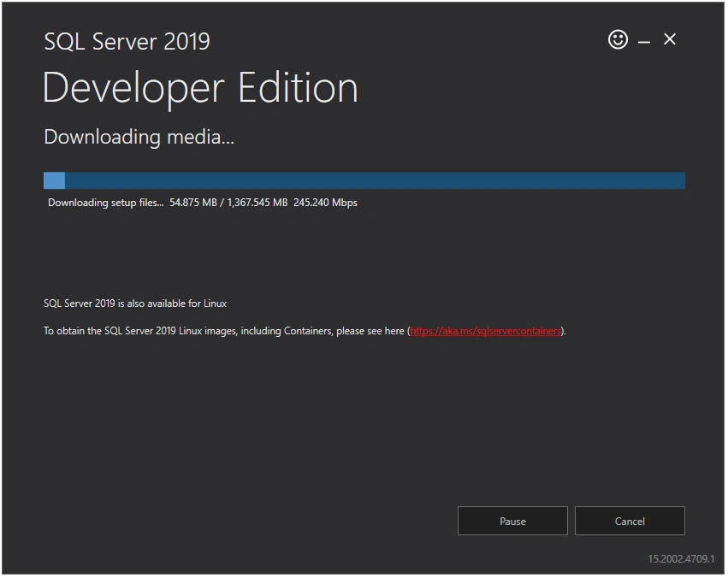This screenshot has height=578, width=728.
Task: Close the SQL Server installer window
Action: [x=669, y=39]
